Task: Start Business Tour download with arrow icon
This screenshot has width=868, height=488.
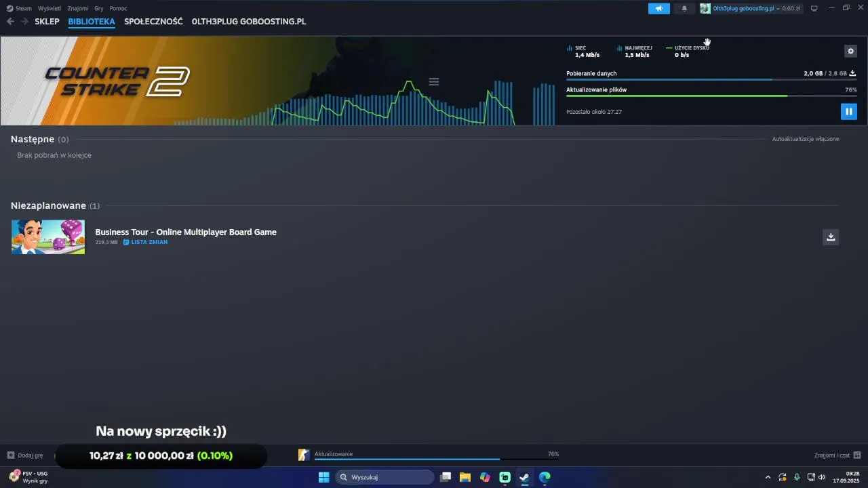Action: (831, 237)
